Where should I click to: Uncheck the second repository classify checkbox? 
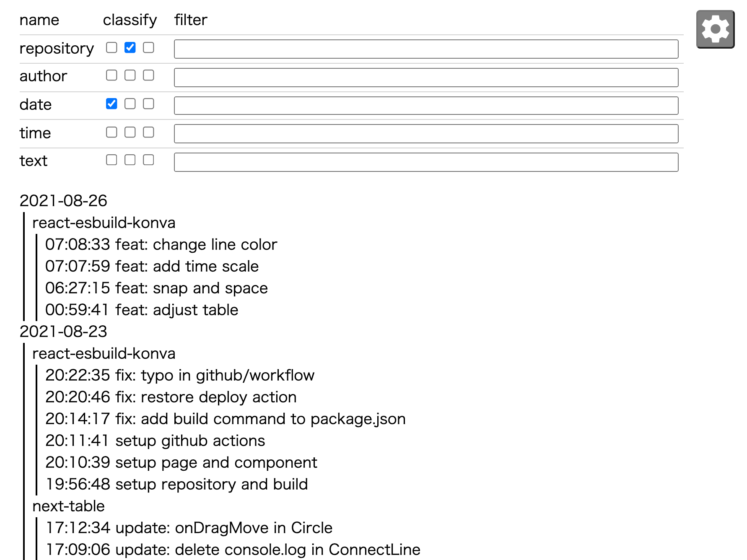click(130, 48)
